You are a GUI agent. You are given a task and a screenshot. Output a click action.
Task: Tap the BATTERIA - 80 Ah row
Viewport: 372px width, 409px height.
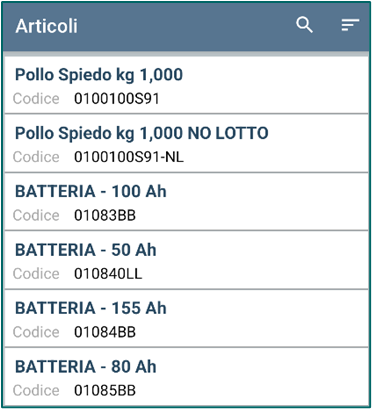coord(186,377)
